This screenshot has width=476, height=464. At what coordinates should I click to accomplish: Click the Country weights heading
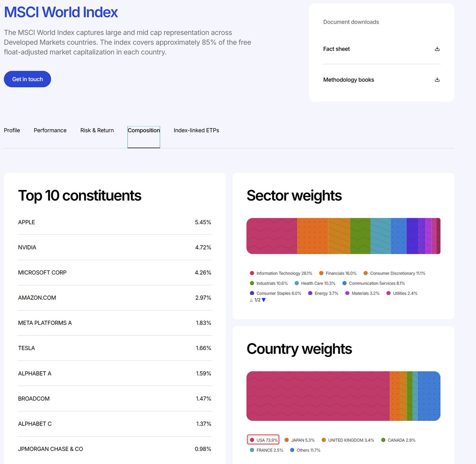(299, 349)
